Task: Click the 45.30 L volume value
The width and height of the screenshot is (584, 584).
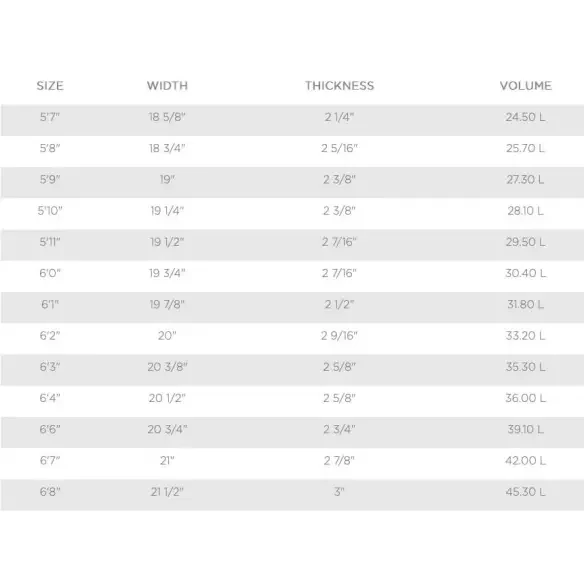Action: pos(525,492)
